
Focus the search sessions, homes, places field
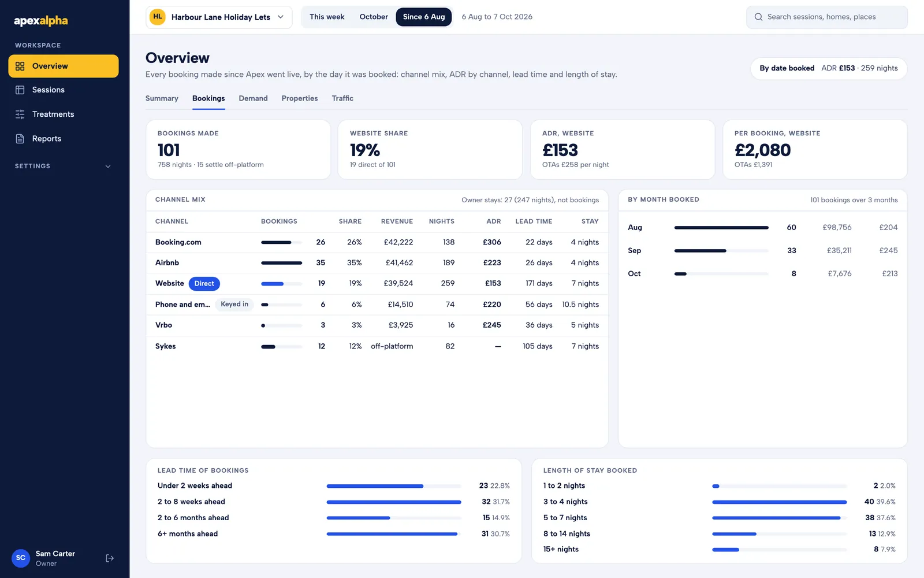(x=827, y=17)
